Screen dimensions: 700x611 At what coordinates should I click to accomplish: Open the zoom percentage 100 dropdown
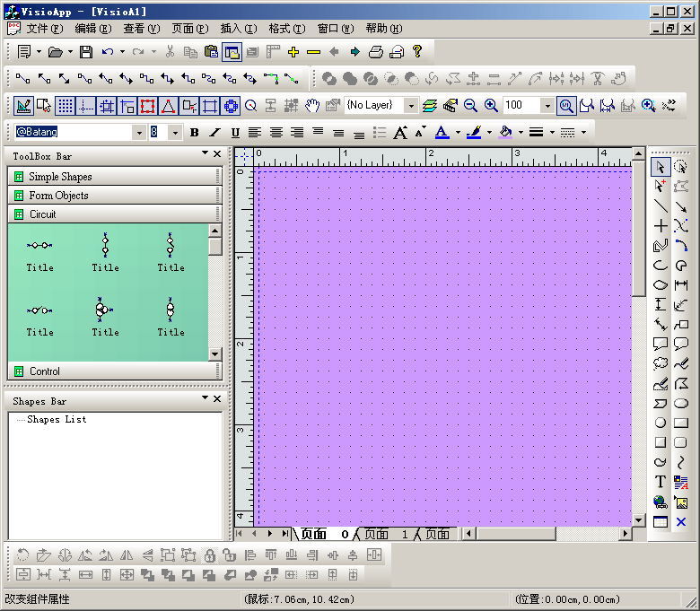tap(545, 106)
